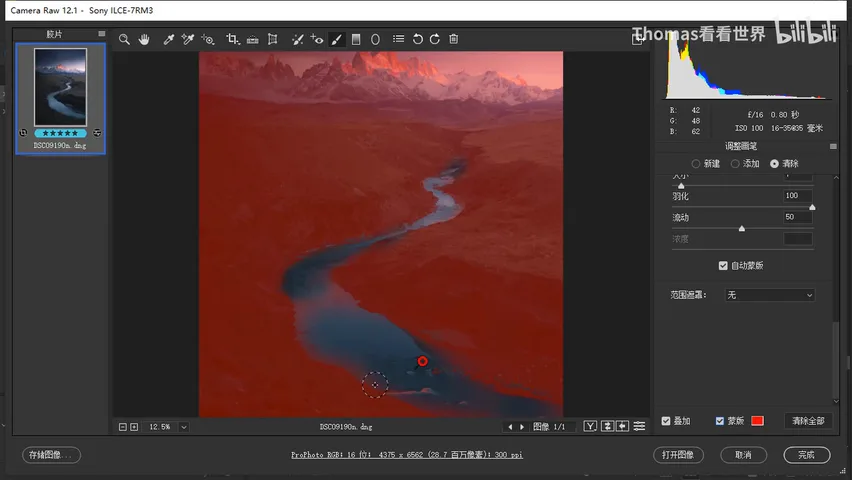Select the 清除 radio button
852x480 pixels.
click(774, 164)
